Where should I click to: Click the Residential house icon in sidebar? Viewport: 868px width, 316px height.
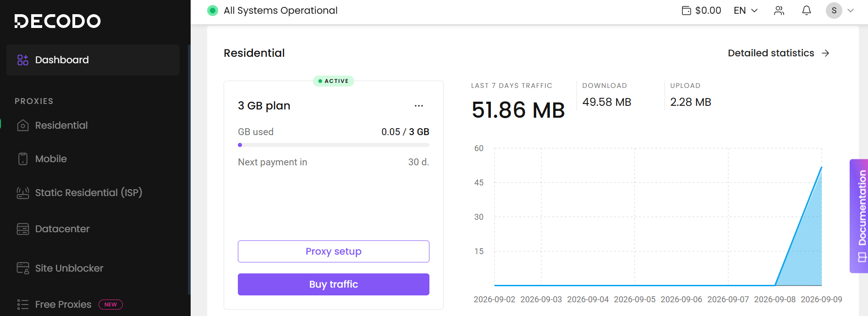click(x=23, y=125)
